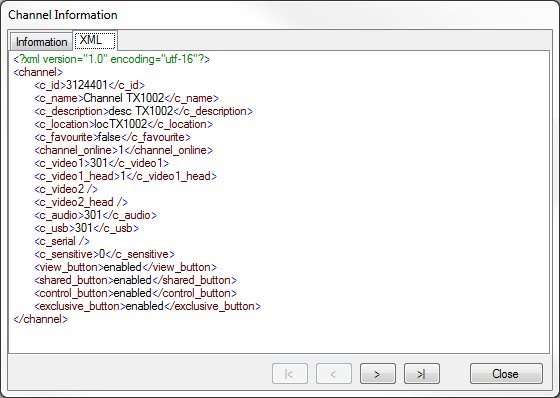This screenshot has height=398, width=560.
Task: Click the view_button enabled line
Action: [x=125, y=267]
